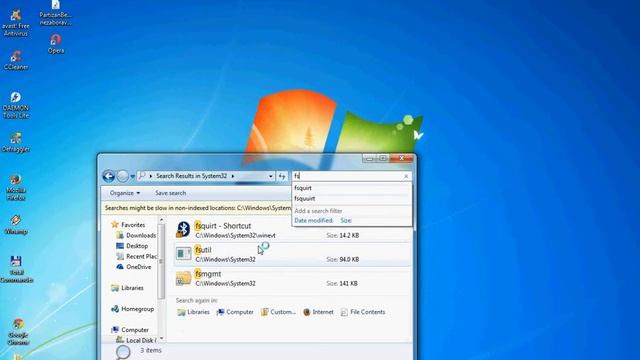Viewport: 640px width, 360px height.
Task: Open Computer in the navigation pane
Action: point(130,330)
